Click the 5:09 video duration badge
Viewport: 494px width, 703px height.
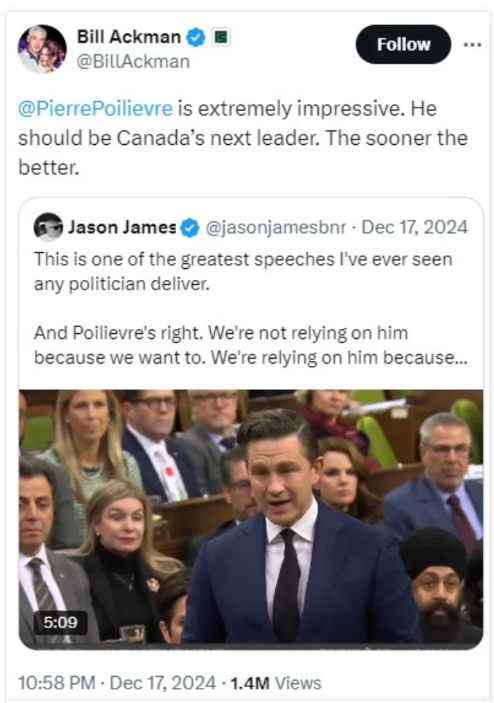pos(61,622)
